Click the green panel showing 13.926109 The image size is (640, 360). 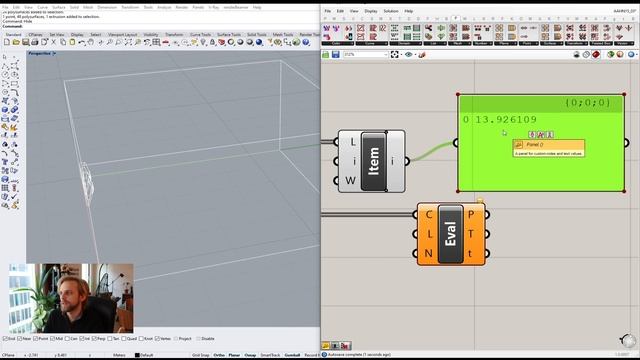point(541,143)
